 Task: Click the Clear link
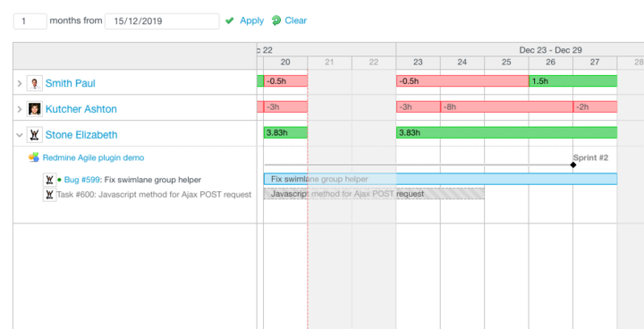(x=296, y=21)
